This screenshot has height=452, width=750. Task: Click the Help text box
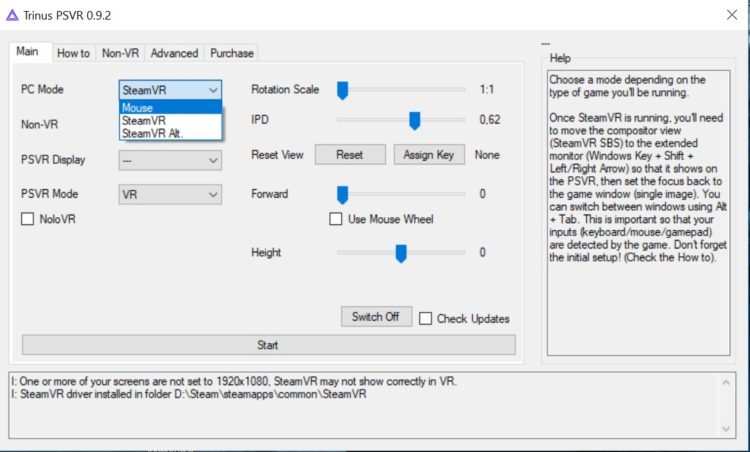point(639,213)
